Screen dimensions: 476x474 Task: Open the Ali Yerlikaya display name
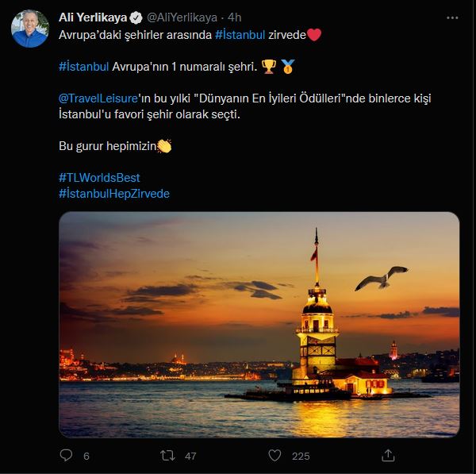[x=93, y=17]
